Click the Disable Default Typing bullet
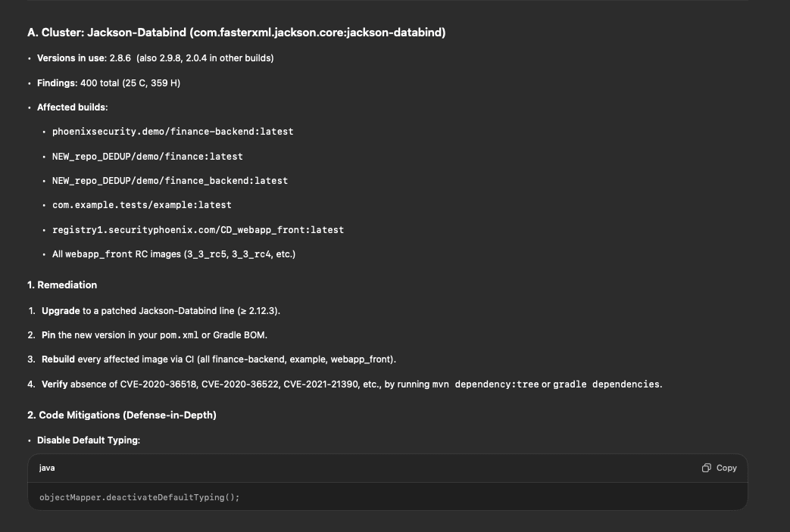The height and width of the screenshot is (532, 790). pyautogui.click(x=89, y=440)
